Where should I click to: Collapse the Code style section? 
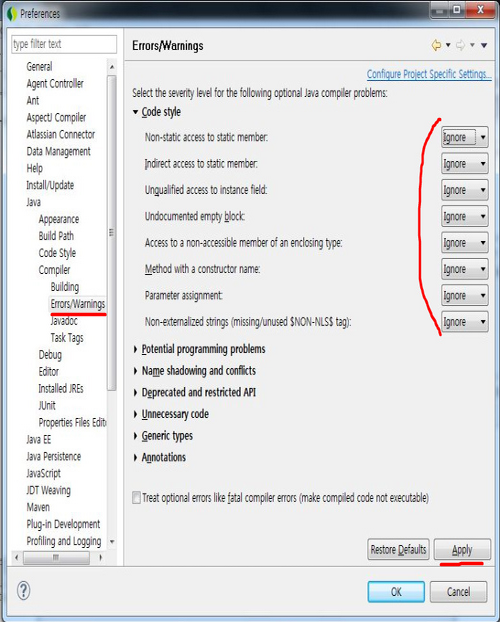pyautogui.click(x=135, y=112)
